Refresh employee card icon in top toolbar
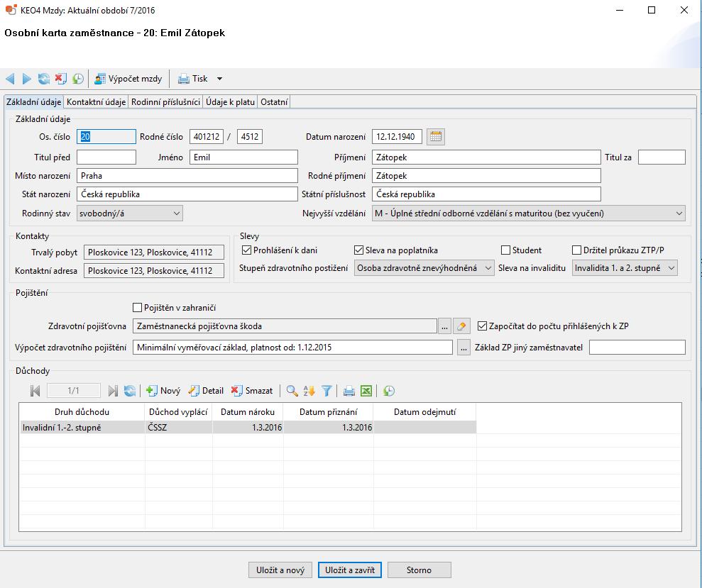702x588 pixels. tap(44, 79)
